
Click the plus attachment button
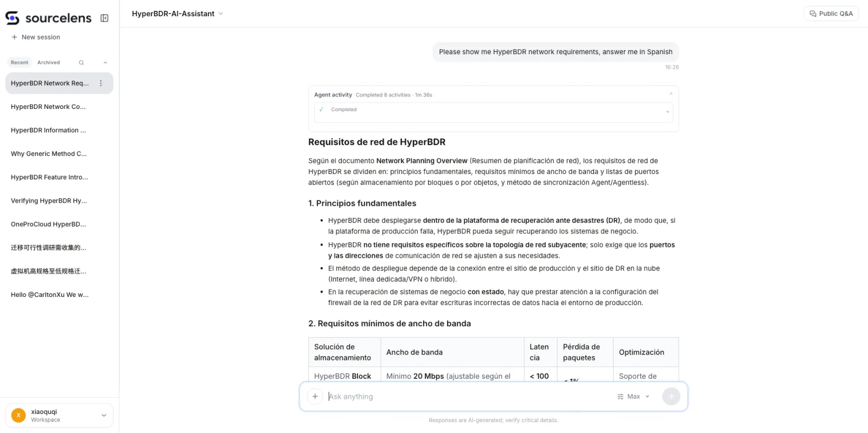tap(315, 397)
